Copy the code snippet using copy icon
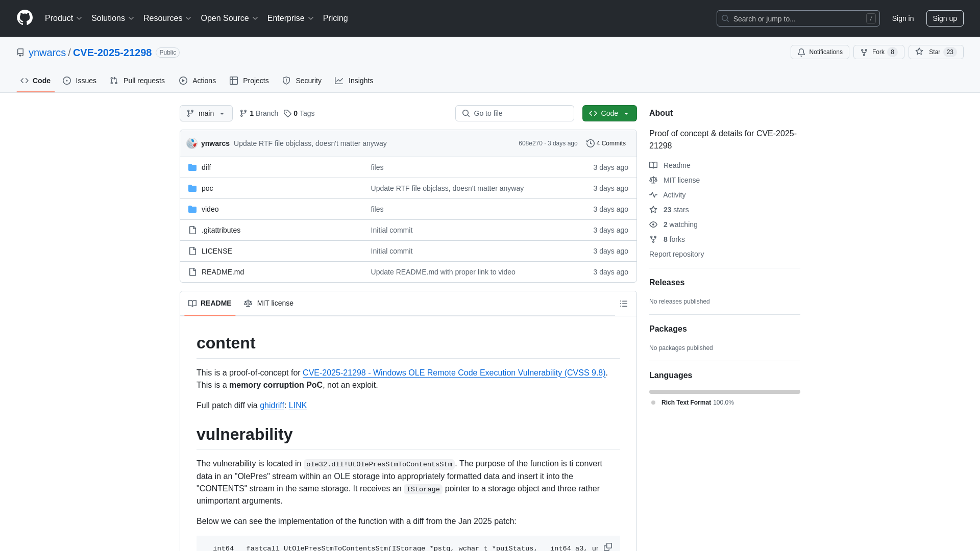 point(608,546)
